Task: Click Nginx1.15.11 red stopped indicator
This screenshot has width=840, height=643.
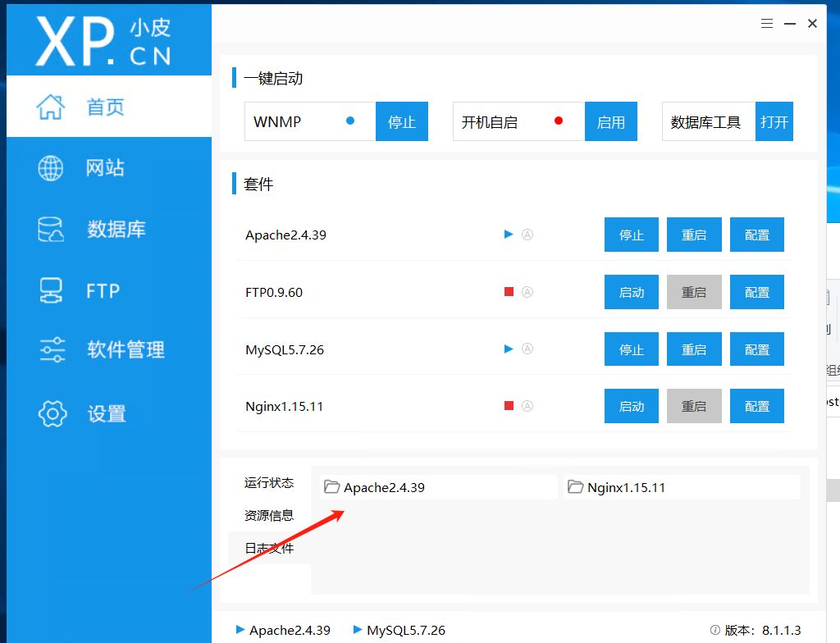Action: pyautogui.click(x=509, y=406)
